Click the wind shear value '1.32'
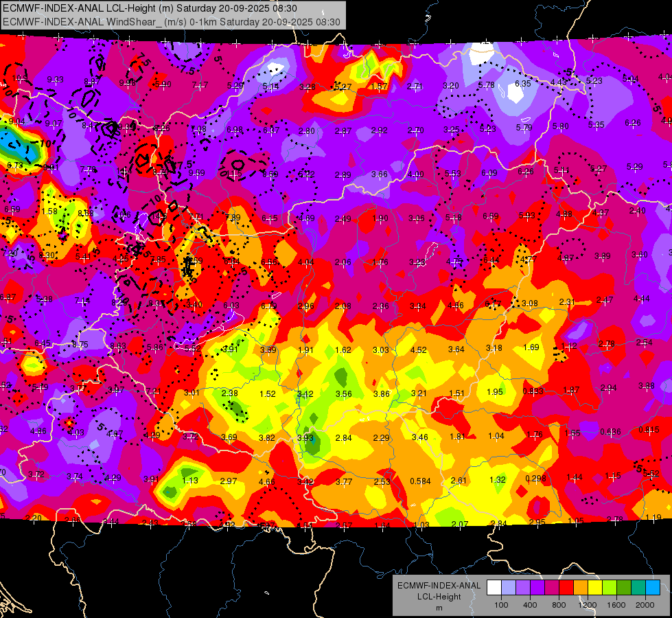This screenshot has height=618, width=672. click(498, 479)
